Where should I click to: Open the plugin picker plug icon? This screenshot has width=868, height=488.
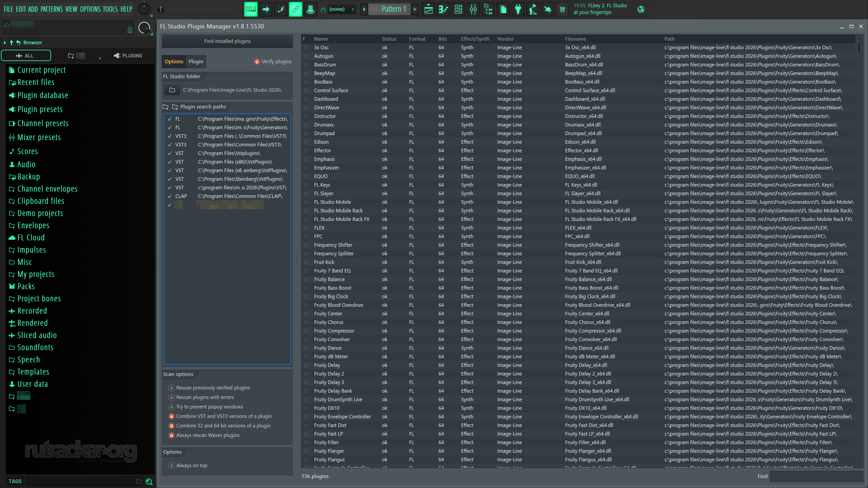518,9
